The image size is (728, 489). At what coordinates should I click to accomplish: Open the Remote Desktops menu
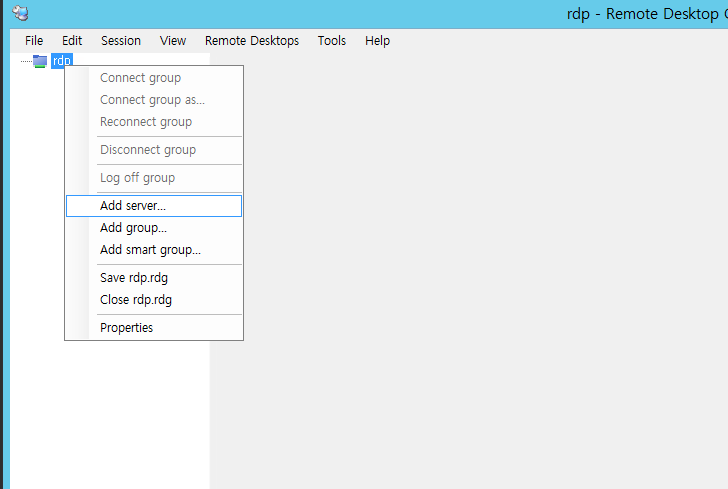pyautogui.click(x=252, y=41)
